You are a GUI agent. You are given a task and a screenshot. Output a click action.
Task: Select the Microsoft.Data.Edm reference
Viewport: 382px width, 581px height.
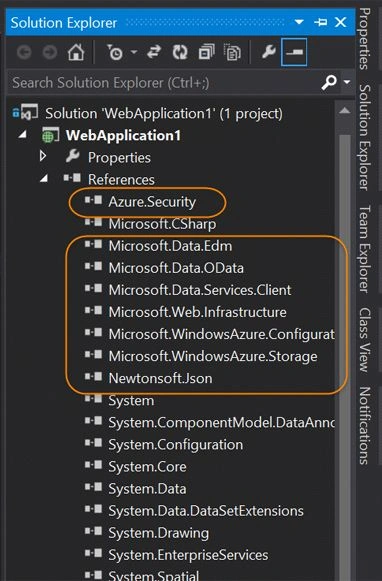[x=170, y=246]
